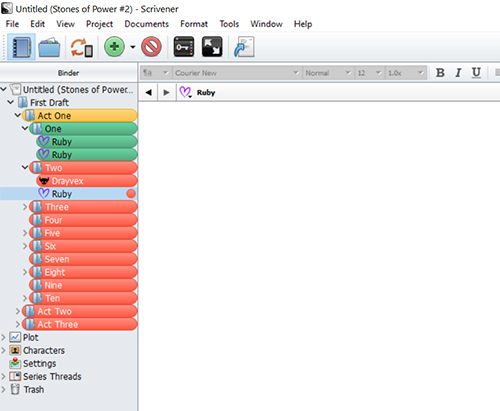Click the First Draft folder icon
This screenshot has width=500, height=411.
(23, 102)
